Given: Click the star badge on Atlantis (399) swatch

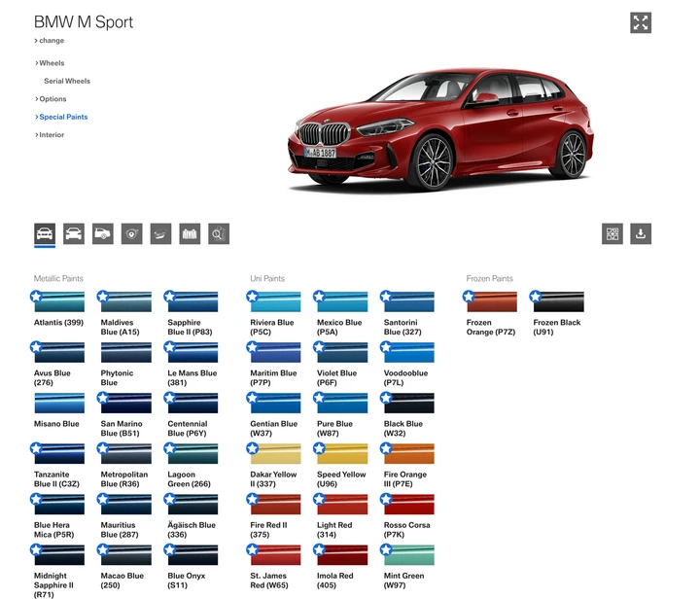Looking at the screenshot, I should click(x=36, y=296).
